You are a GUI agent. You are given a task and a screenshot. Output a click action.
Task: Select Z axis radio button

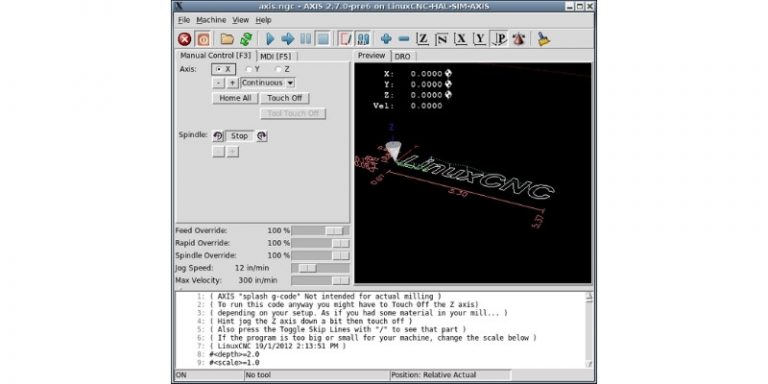click(x=283, y=70)
